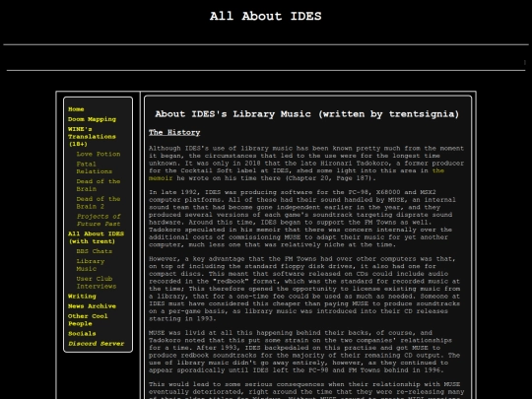Open the Socials page
The image size is (532, 399).
point(82,334)
